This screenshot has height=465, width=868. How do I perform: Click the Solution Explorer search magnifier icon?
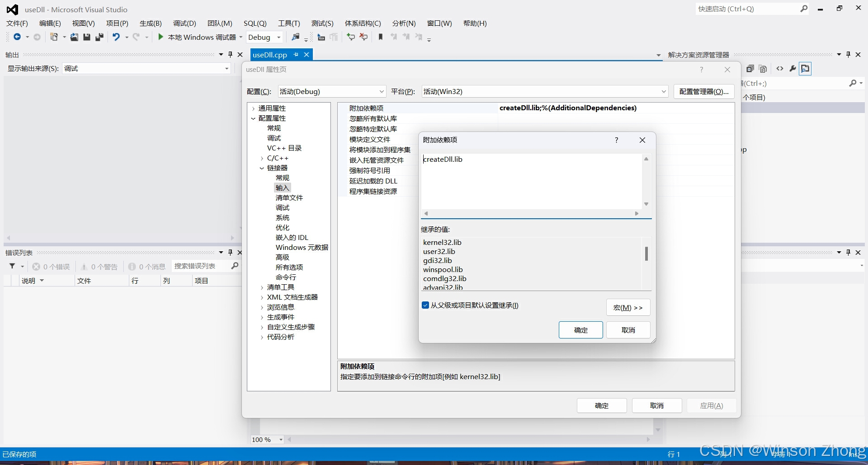point(853,83)
